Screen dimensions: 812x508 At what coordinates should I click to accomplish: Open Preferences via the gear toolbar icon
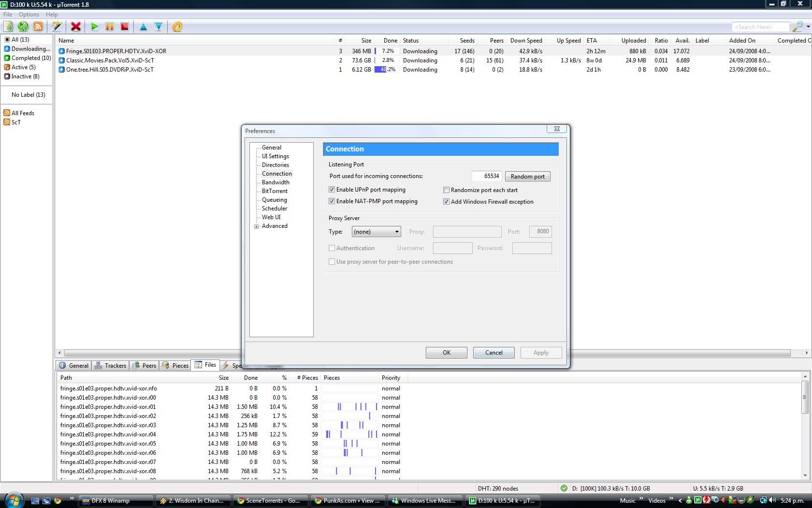point(177,27)
